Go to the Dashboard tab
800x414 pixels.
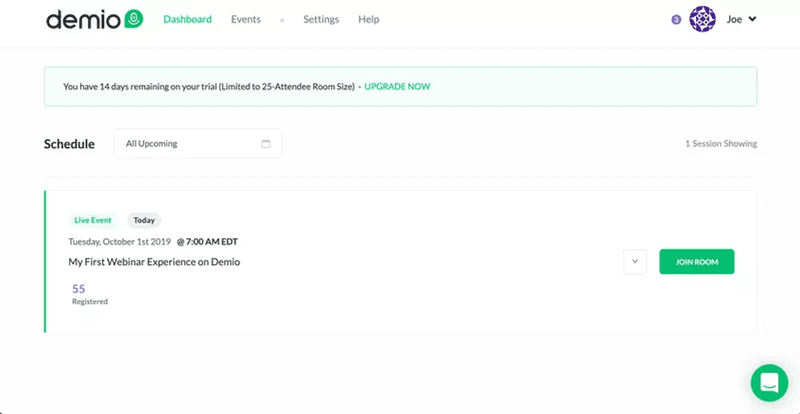[x=187, y=19]
